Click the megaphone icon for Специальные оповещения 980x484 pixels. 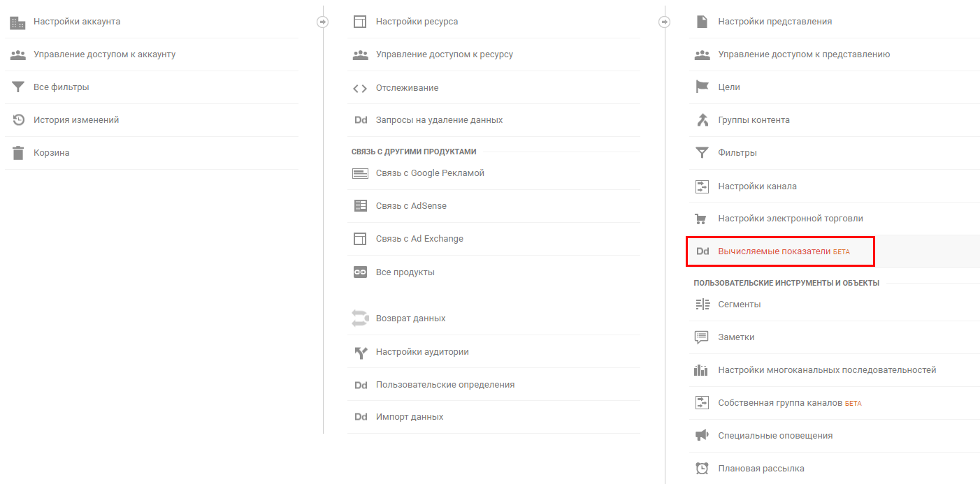702,436
